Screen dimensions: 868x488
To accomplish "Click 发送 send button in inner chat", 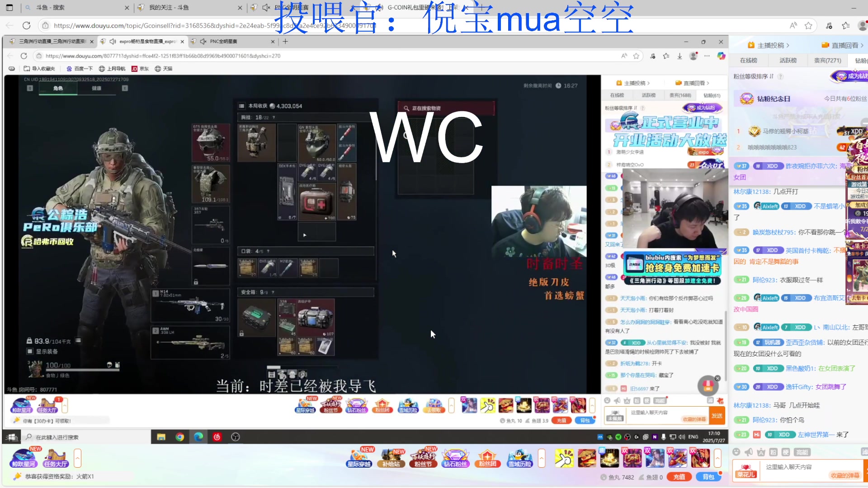I will coord(717,416).
